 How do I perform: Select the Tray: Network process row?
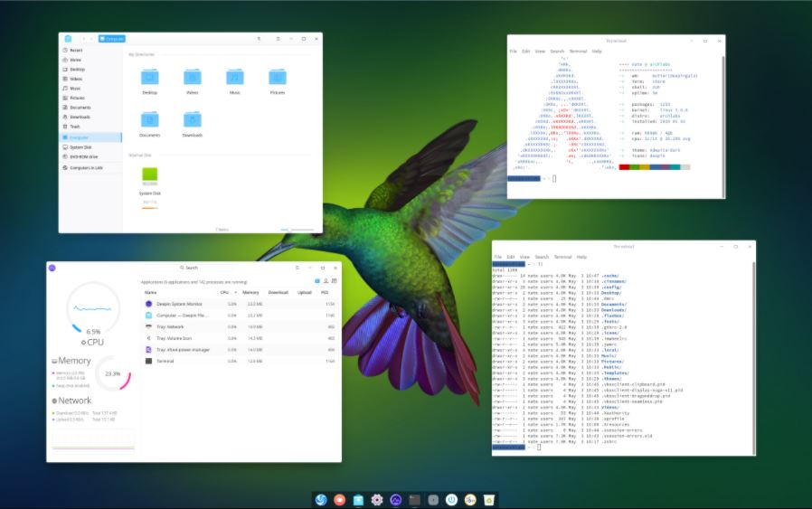pos(240,326)
